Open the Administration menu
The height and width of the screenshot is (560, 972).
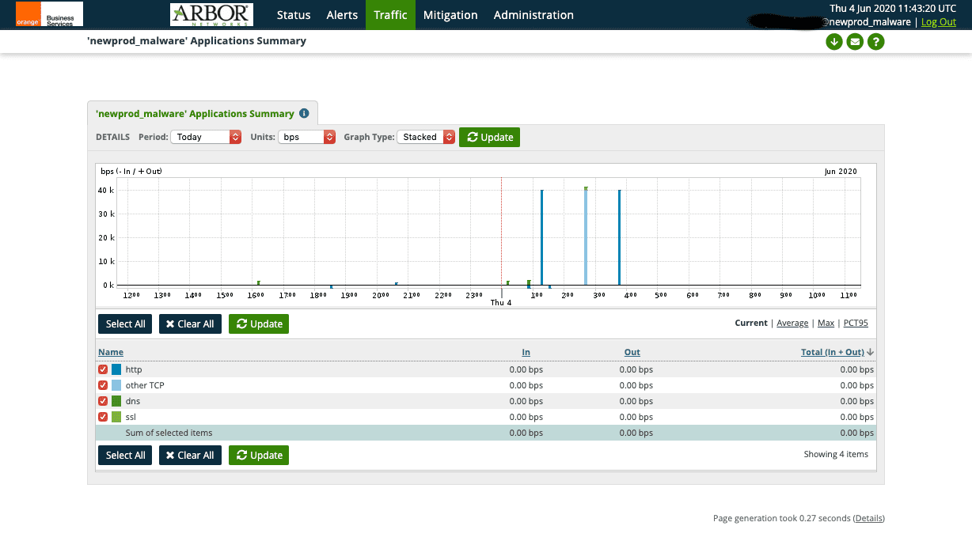click(533, 15)
